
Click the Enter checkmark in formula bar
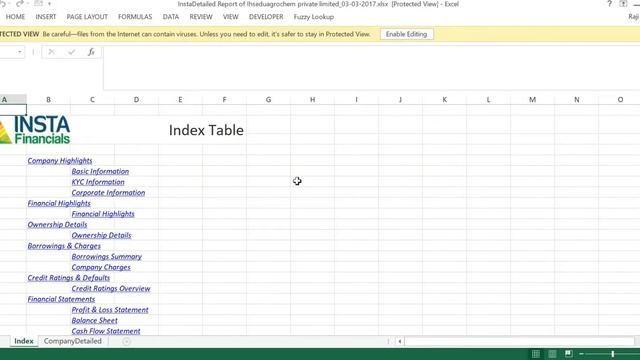pyautogui.click(x=71, y=52)
